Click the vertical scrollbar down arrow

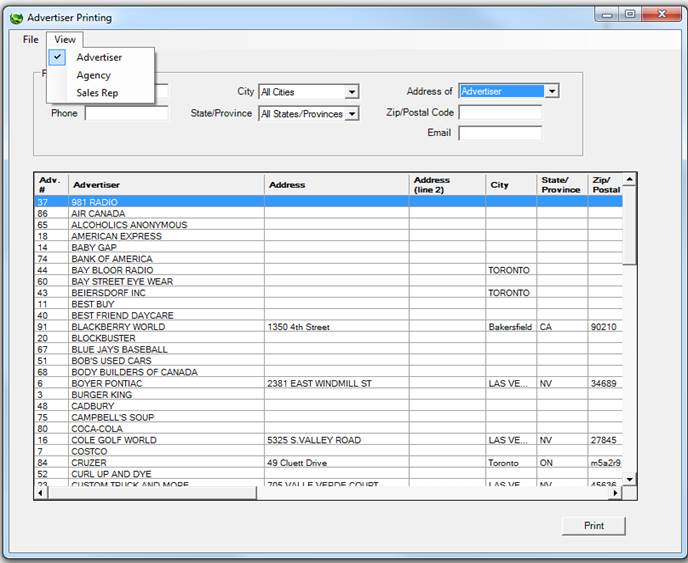629,480
